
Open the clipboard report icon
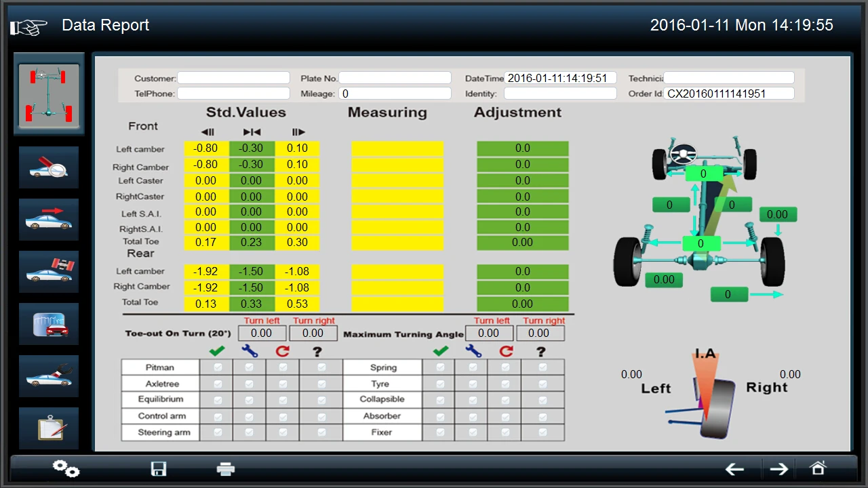click(48, 428)
